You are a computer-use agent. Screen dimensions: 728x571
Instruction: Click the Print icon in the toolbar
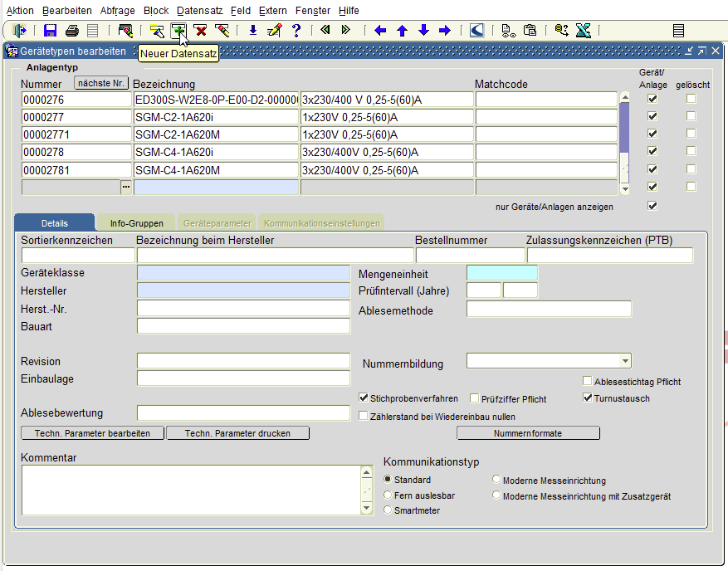72,31
